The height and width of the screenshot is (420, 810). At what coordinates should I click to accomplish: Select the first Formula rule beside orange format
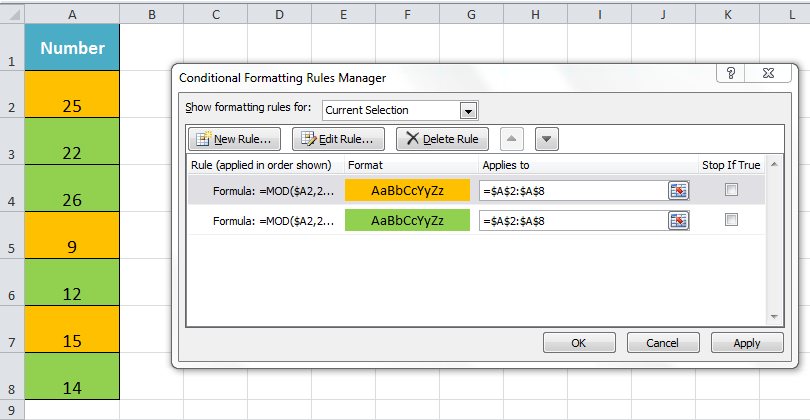[x=273, y=191]
